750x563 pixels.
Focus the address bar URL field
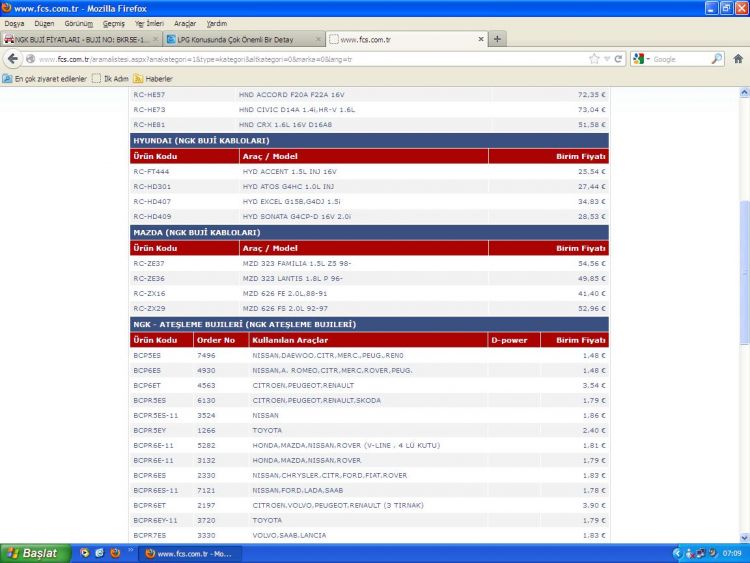pos(311,59)
